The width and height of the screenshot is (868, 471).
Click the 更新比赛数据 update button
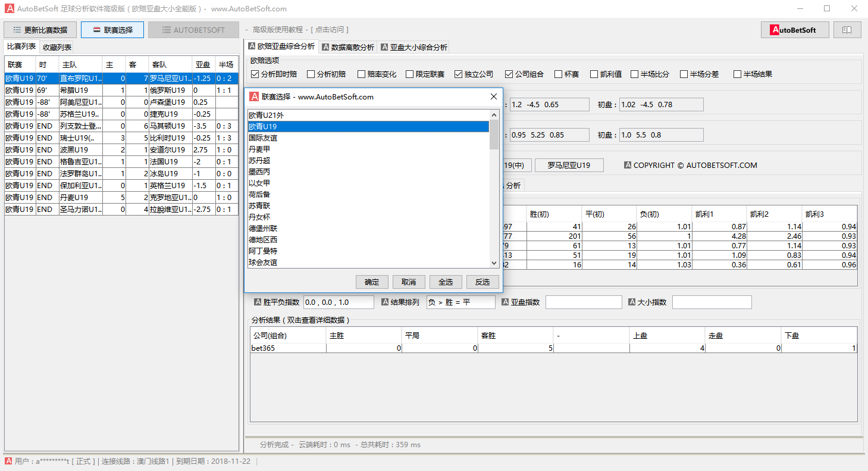pos(40,30)
